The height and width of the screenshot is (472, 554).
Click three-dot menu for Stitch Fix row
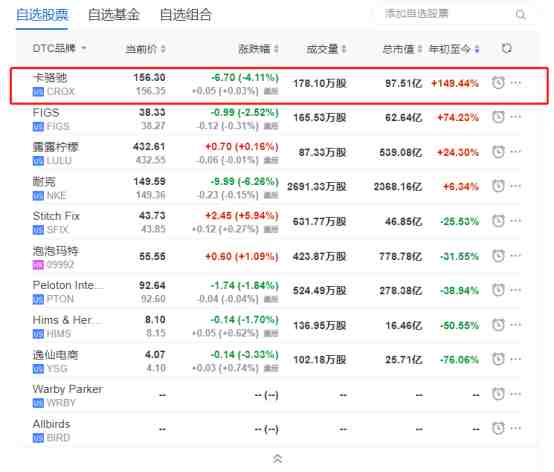(516, 221)
